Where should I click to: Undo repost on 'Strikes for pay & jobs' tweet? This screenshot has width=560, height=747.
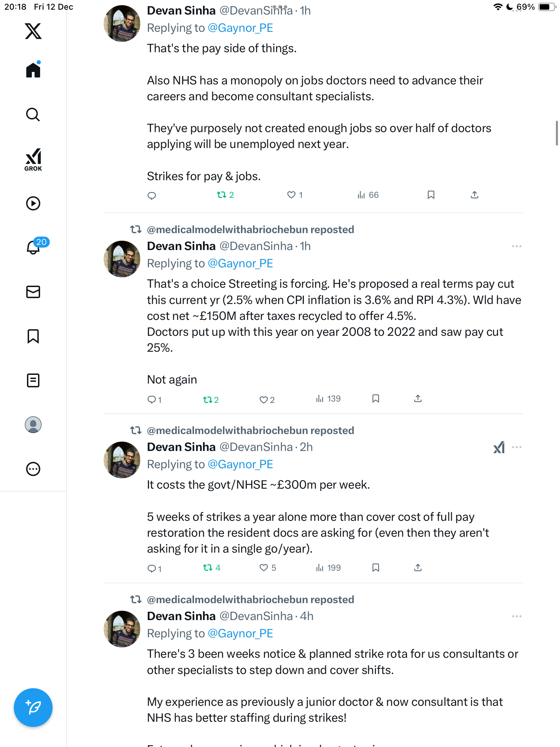222,195
